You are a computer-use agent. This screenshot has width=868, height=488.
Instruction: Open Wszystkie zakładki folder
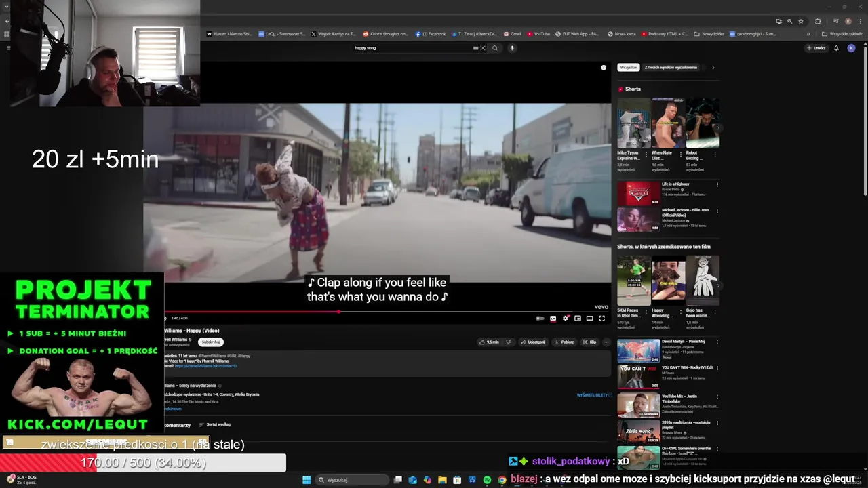point(842,33)
